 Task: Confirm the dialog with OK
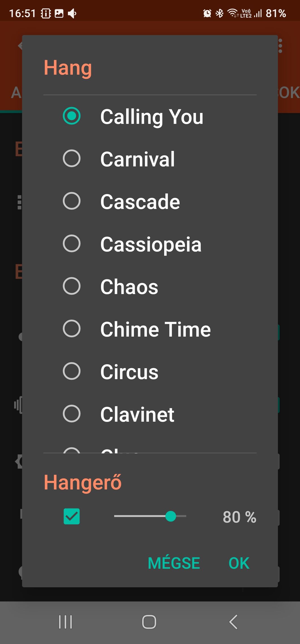239,563
